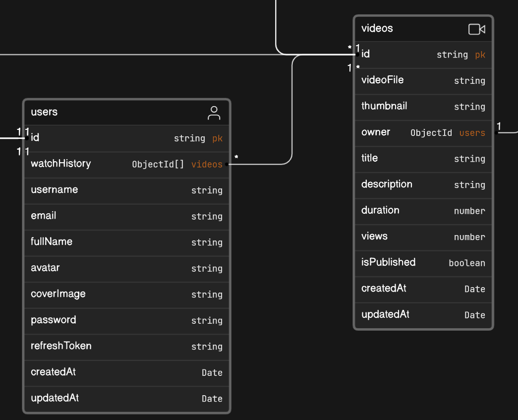Click the connector endpoint beside watchHistory row
Viewport: 518px width, 420px height.
pos(227,164)
